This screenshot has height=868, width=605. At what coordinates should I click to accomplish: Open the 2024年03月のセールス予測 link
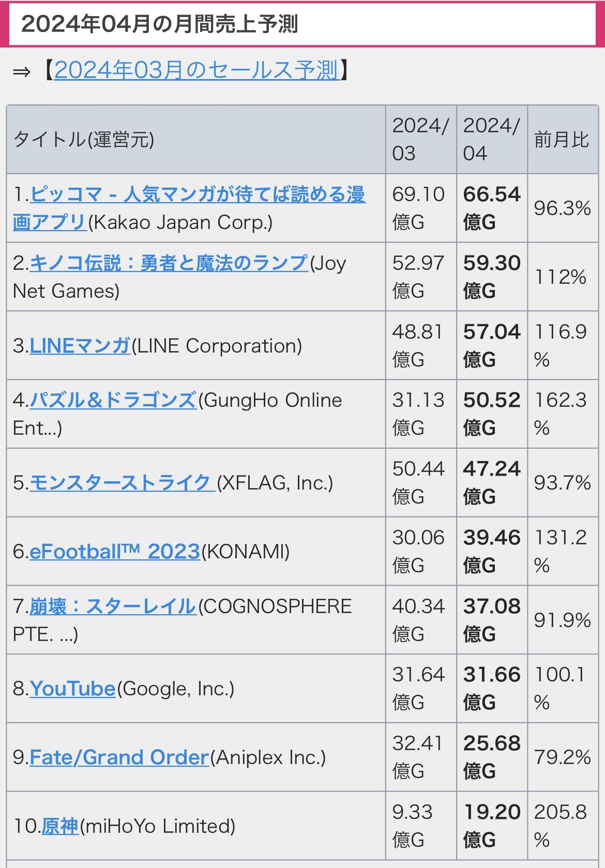pyautogui.click(x=196, y=70)
